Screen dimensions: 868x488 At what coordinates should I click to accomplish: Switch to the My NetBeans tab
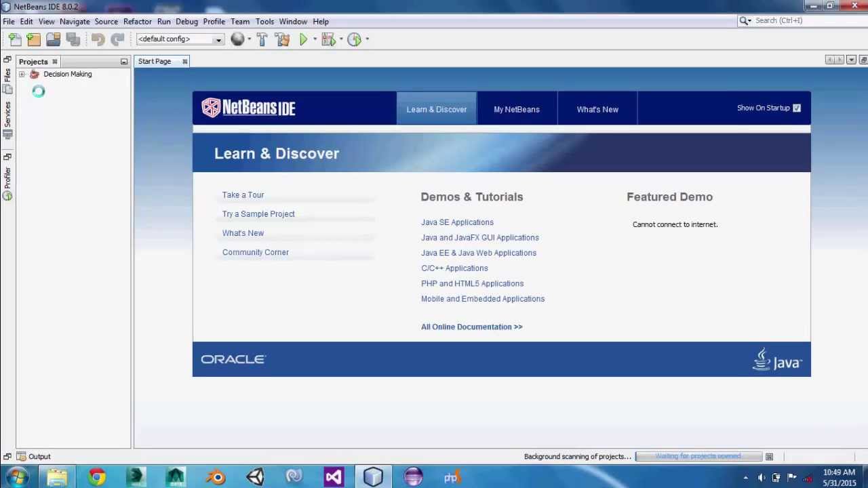pyautogui.click(x=517, y=109)
